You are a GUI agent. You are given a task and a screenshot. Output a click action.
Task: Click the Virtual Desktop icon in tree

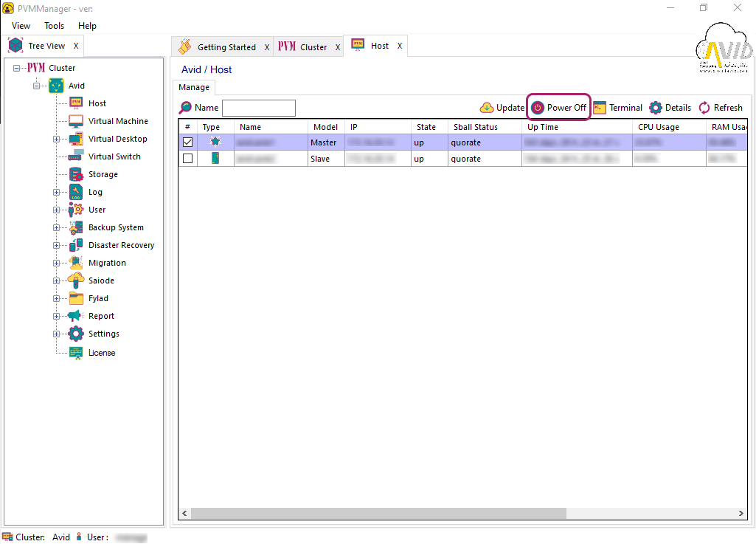[76, 139]
